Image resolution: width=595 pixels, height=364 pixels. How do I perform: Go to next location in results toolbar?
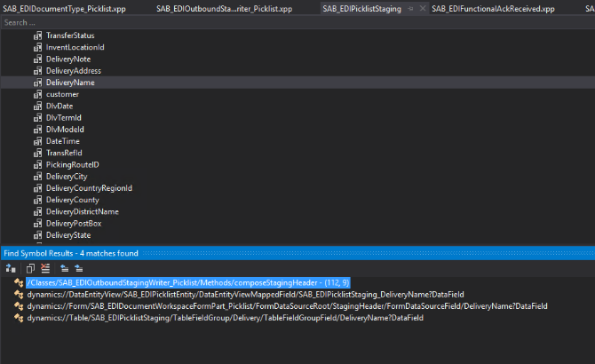click(77, 267)
